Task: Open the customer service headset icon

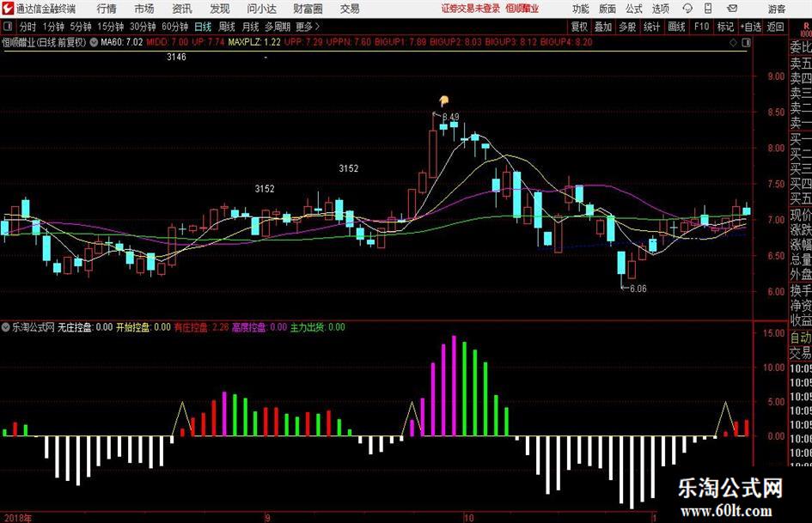Action: click(x=687, y=9)
